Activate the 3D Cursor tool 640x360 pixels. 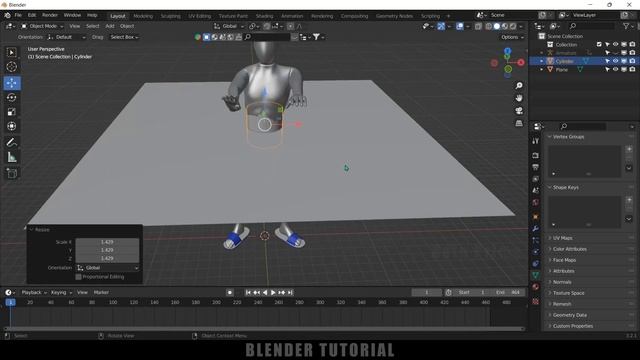click(x=11, y=67)
